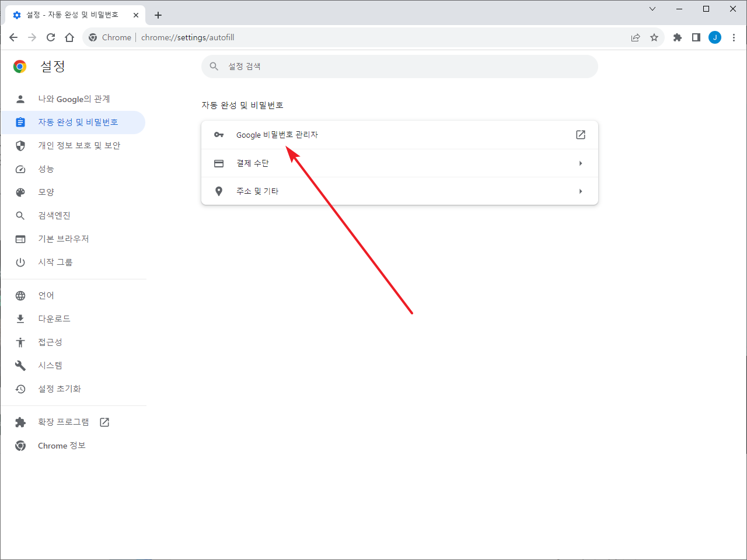Click the address bar URL chrome://settings/autofill
Viewport: 747px width, 560px height.
pyautogui.click(x=188, y=37)
